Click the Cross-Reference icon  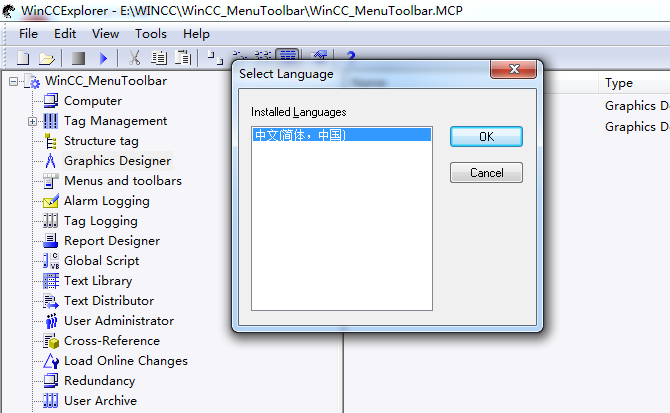(51, 341)
